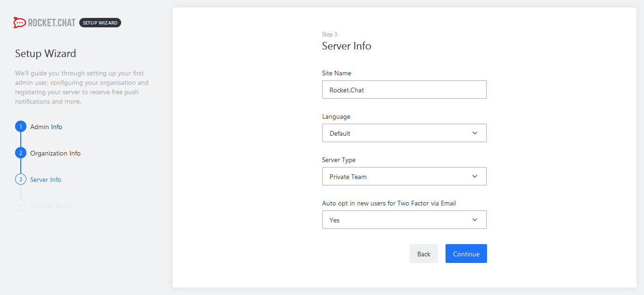Go to Server Info step label

tap(46, 180)
